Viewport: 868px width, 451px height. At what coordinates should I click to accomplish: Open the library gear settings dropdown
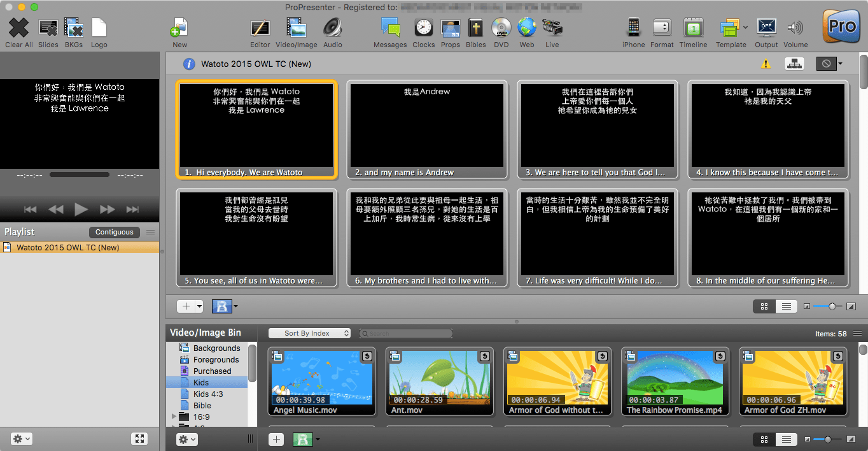22,439
